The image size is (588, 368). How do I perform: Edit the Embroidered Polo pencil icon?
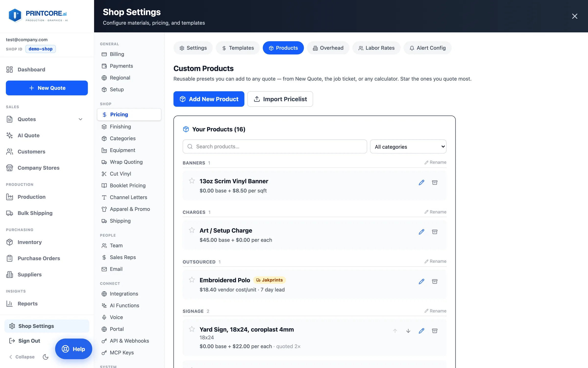[x=421, y=281]
